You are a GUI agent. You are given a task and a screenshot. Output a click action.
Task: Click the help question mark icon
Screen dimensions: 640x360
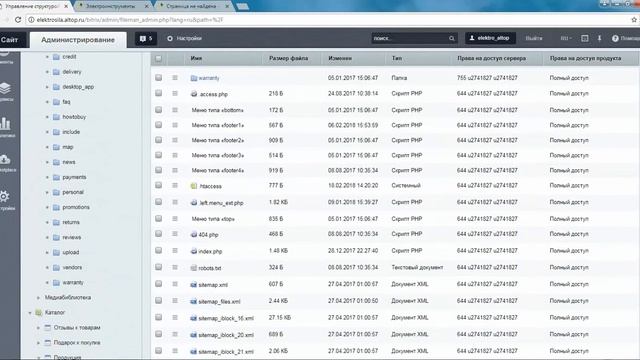point(615,38)
